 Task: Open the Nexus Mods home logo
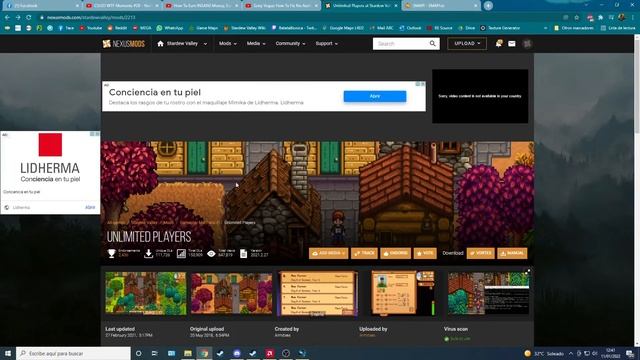124,44
